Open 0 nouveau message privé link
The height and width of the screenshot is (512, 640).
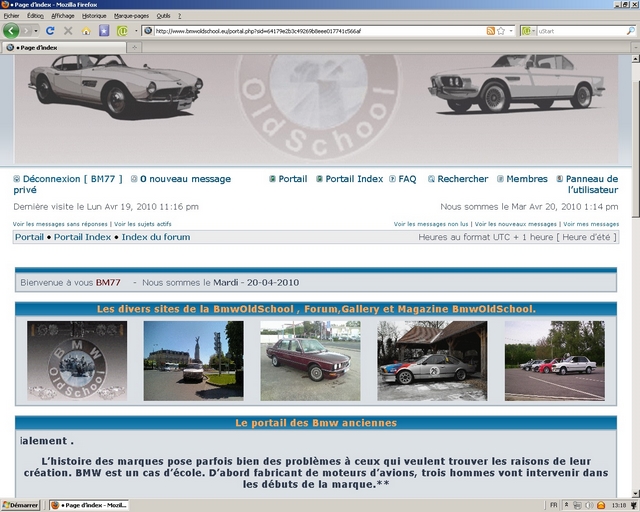[185, 179]
